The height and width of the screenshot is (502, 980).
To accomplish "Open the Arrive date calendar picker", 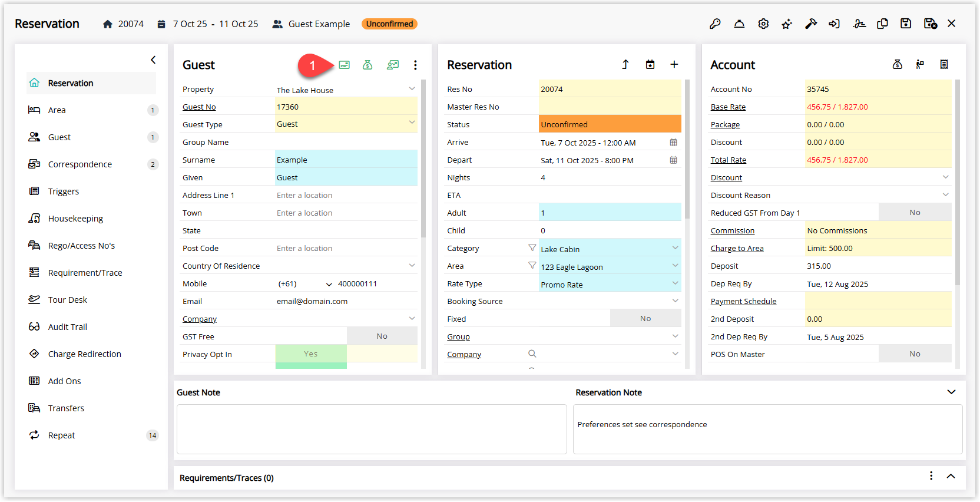I will (673, 143).
